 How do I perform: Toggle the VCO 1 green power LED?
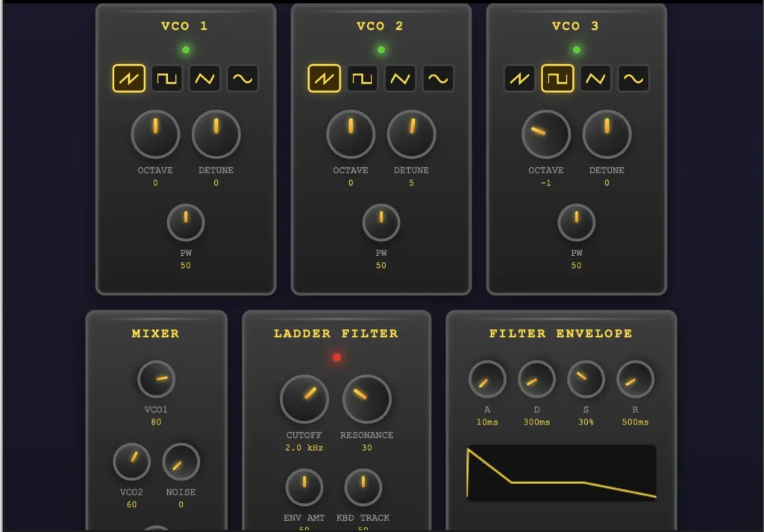coord(186,50)
